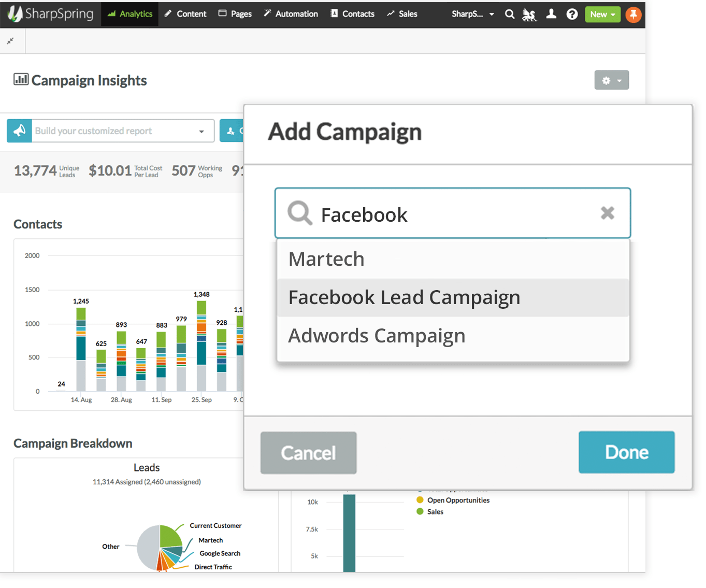This screenshot has width=706, height=588.
Task: Open the Automation menu
Action: (291, 14)
